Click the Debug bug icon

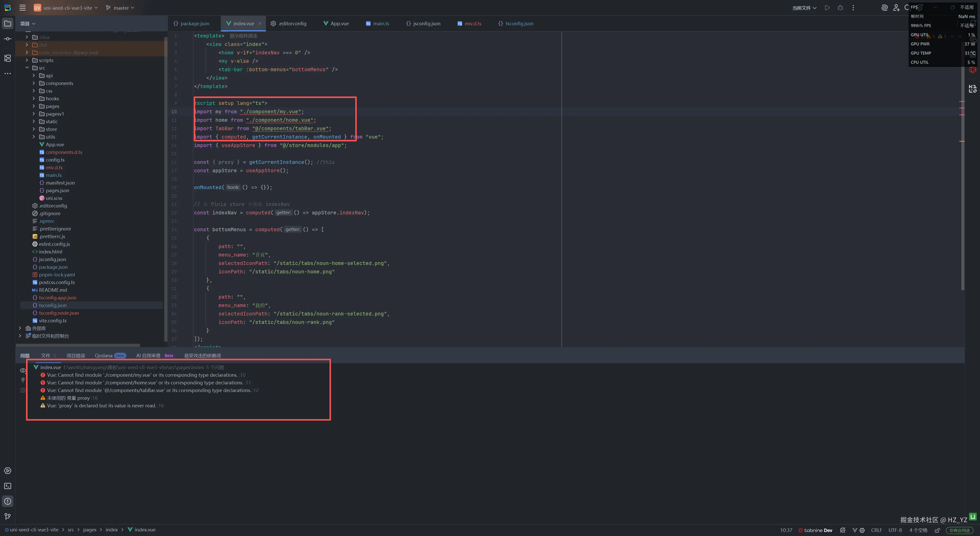(x=840, y=8)
